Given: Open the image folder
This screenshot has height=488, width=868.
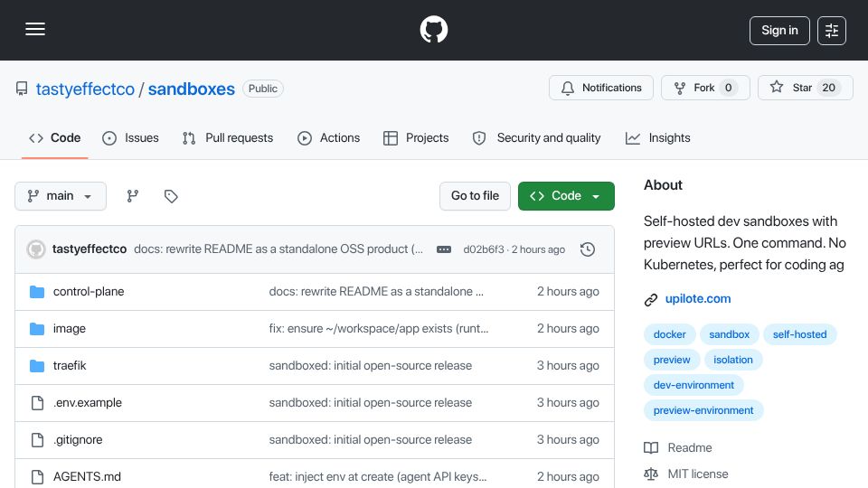Looking at the screenshot, I should tap(70, 329).
